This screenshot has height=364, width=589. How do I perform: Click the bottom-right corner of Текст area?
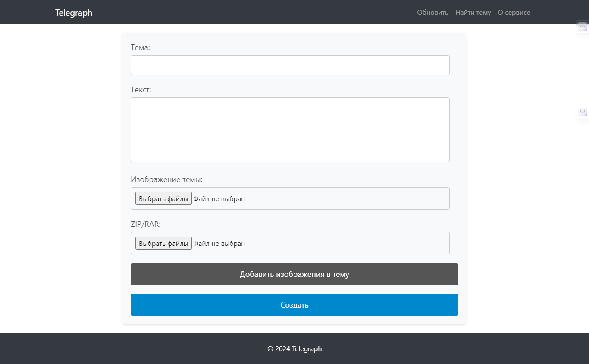click(447, 160)
